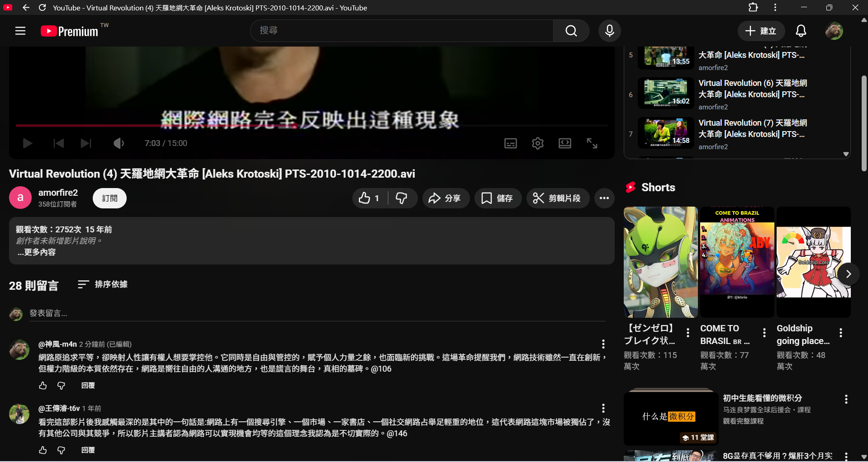Open more actions menu beside 剪輯片段
868x462 pixels.
pos(604,198)
